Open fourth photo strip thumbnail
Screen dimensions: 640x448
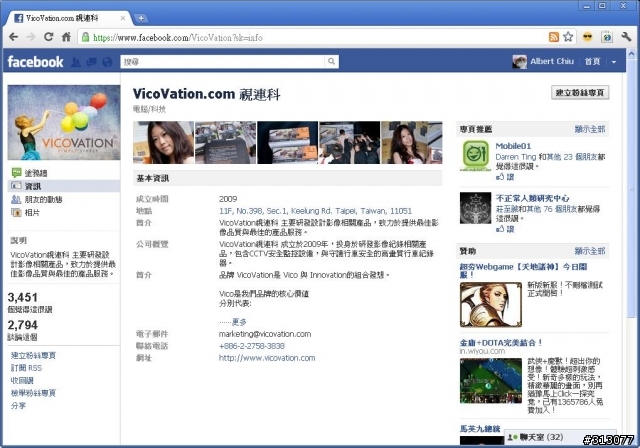[x=349, y=142]
